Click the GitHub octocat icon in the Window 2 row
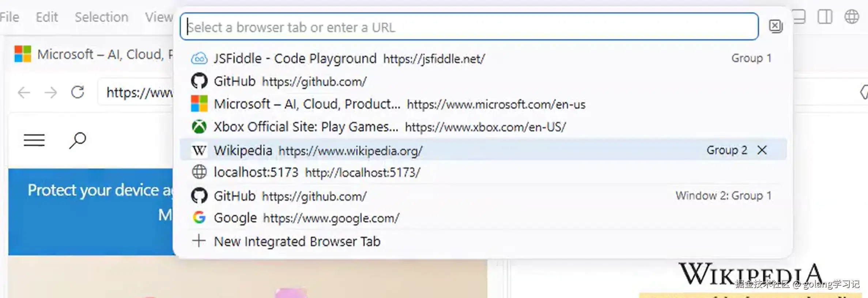Screen dimensions: 868x298 199,196
